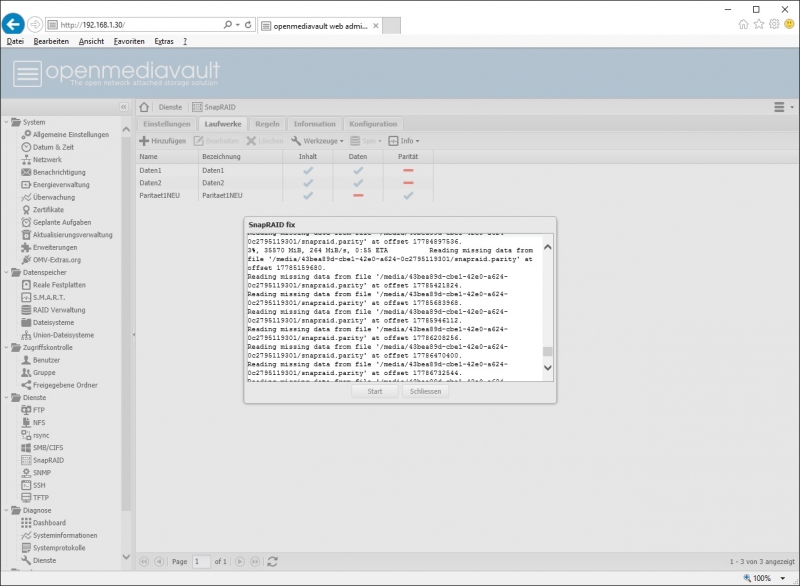This screenshot has width=800, height=586.
Task: Open Zertifikate certificate icon
Action: (x=26, y=210)
